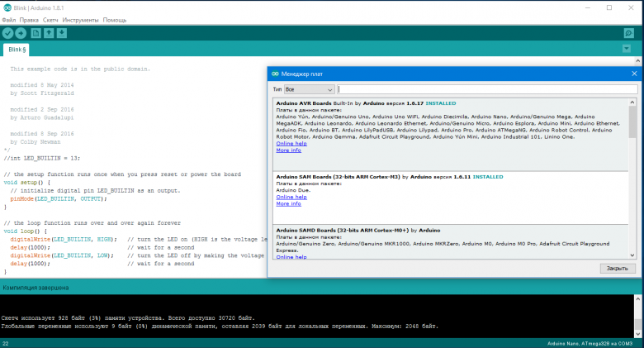The width and height of the screenshot is (644, 348).
Task: Open the Serial Monitor icon
Action: (628, 33)
